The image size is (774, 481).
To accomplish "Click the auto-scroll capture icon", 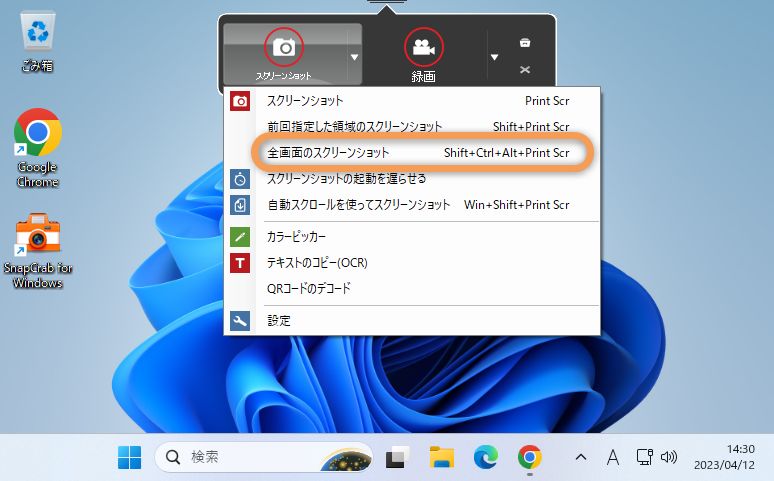I will point(240,205).
